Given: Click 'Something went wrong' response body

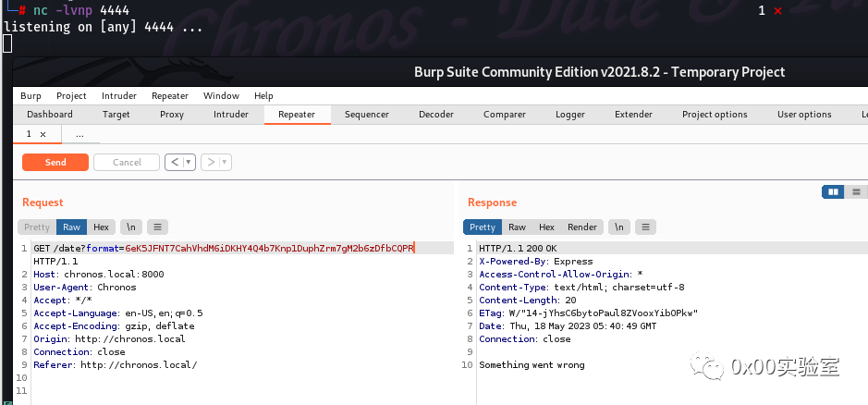Looking at the screenshot, I should [532, 364].
